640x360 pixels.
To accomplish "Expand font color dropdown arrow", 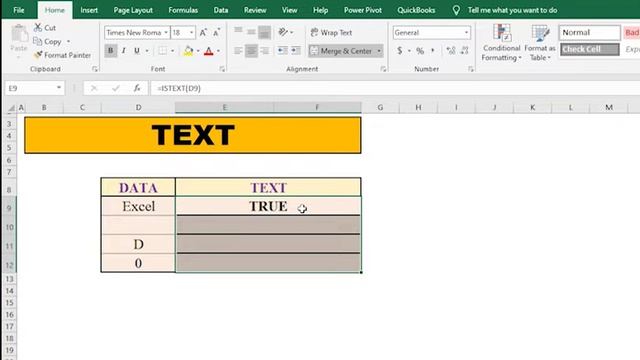I will click(x=218, y=51).
